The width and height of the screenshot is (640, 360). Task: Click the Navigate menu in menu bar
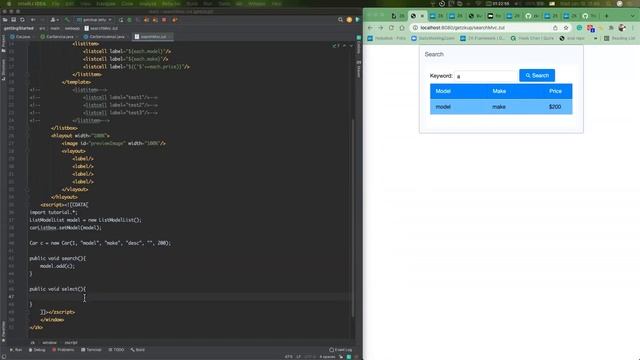(106, 4)
